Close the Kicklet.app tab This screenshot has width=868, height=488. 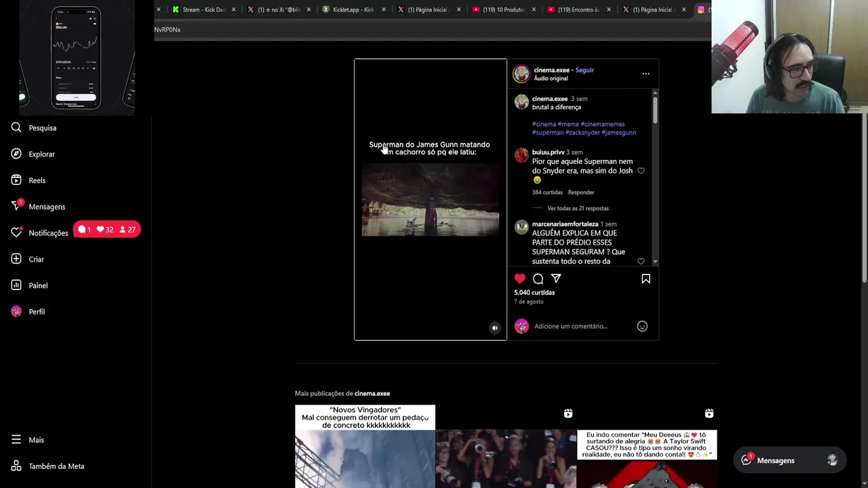click(384, 9)
